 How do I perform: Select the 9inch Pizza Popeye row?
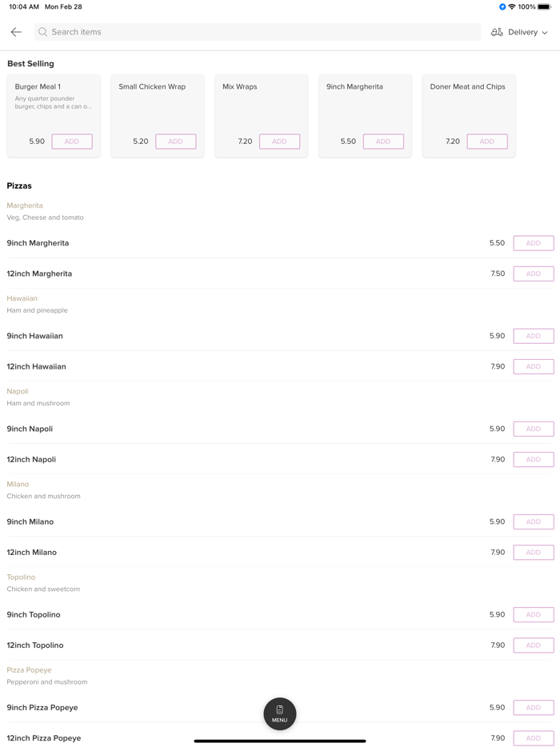[240, 708]
